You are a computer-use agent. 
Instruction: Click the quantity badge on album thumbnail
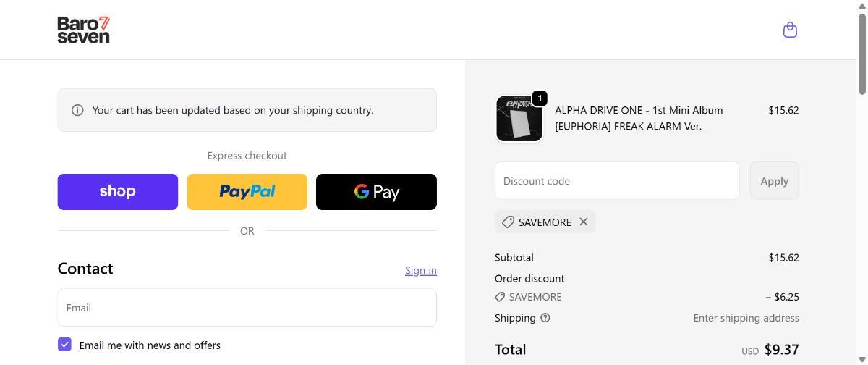(x=540, y=98)
